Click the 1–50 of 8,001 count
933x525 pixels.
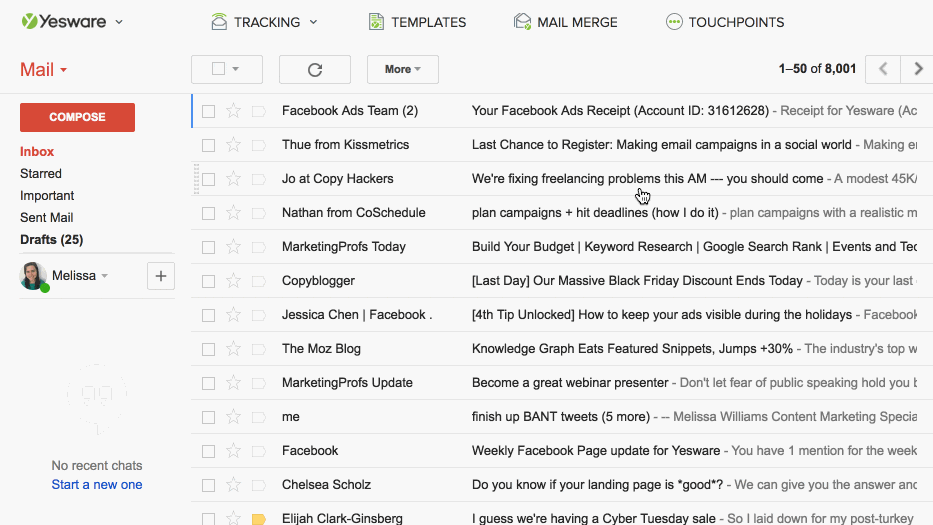coord(817,69)
